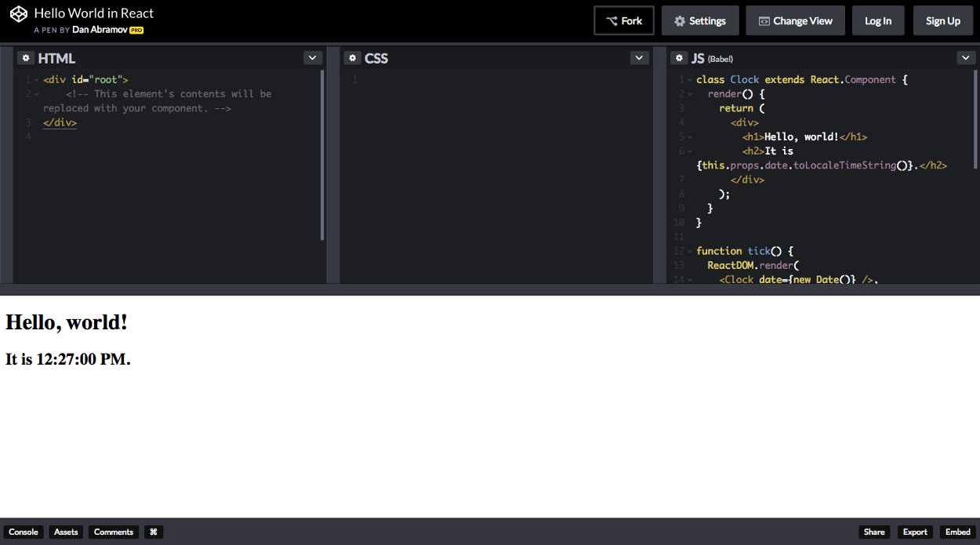Screen dimensions: 980x545
Task: Open the Assets panel
Action: (66, 532)
